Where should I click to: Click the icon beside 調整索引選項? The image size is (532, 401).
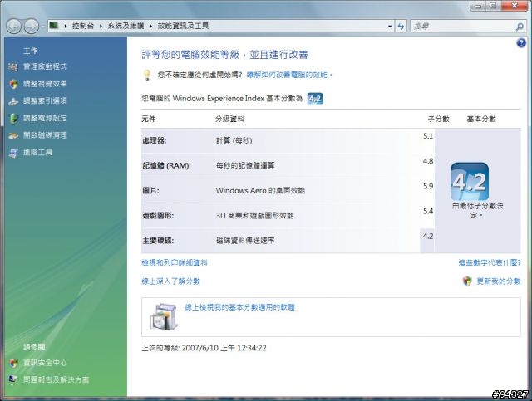point(13,101)
